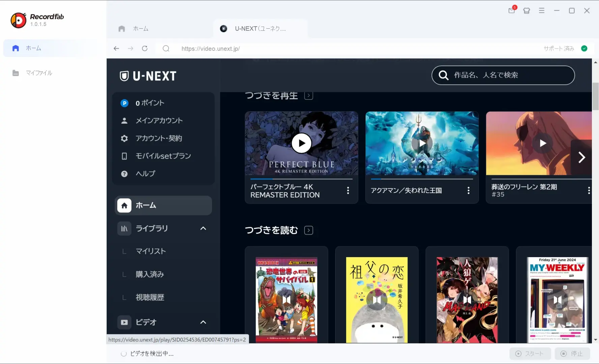599x364 pixels.
Task: Open the notification mail icon in title bar
Action: click(512, 10)
